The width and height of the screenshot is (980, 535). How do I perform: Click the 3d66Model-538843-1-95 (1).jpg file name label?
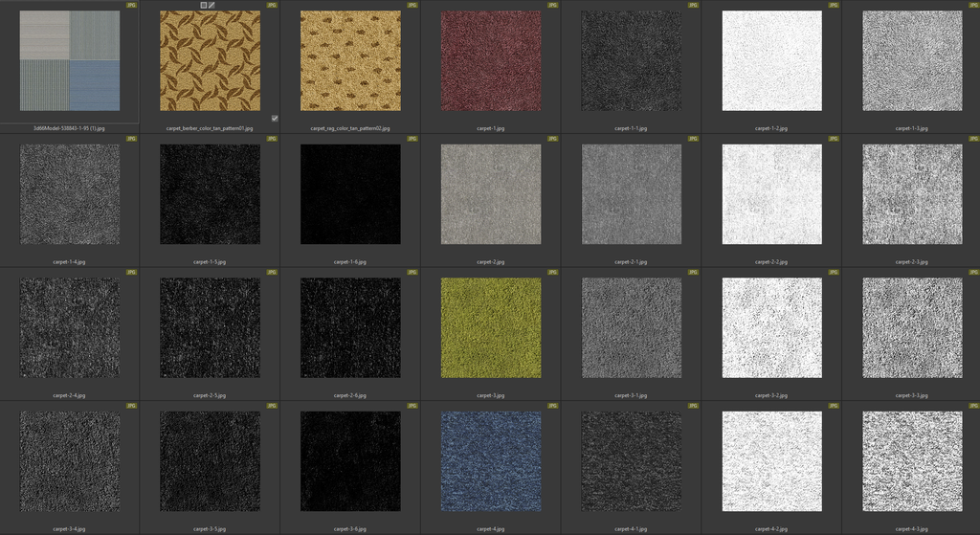[70, 127]
